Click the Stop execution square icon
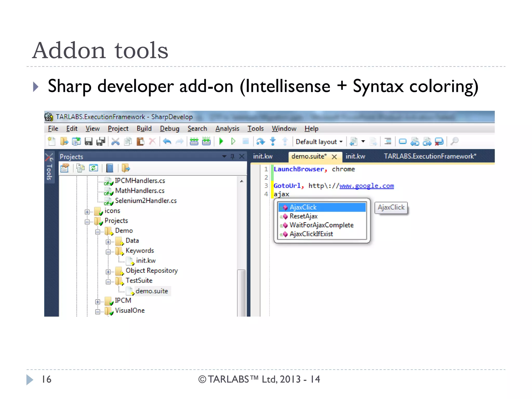Image resolution: width=532 pixels, height=399 pixels. pyautogui.click(x=245, y=141)
